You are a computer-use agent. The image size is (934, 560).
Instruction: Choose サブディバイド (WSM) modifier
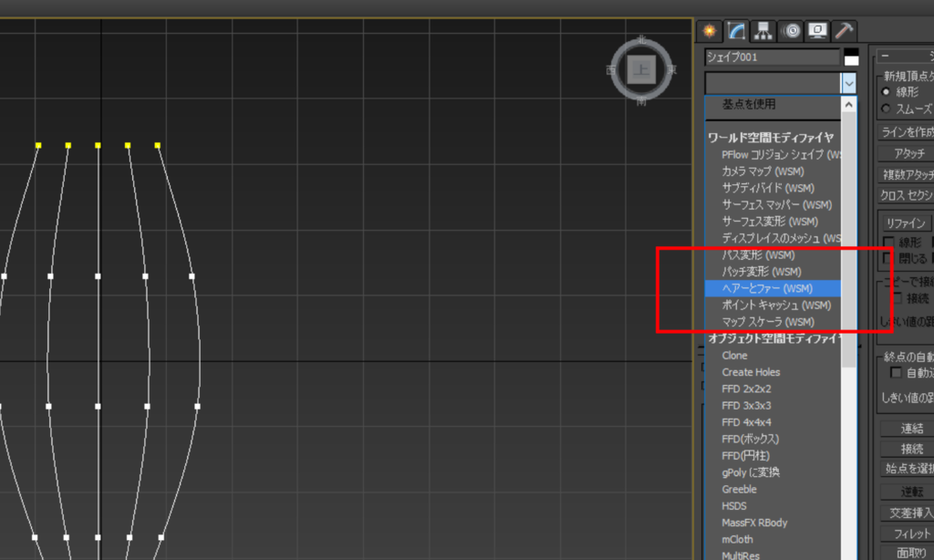point(773,188)
